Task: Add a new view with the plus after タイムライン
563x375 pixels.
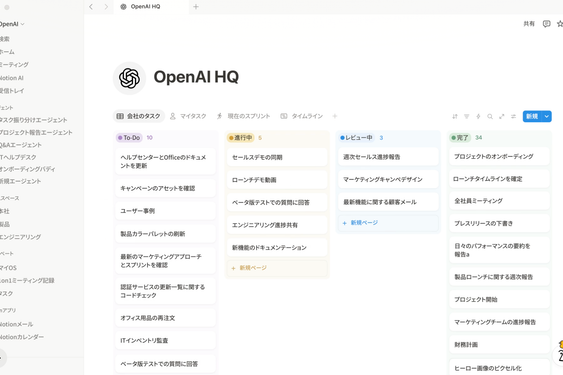Action: coord(335,116)
